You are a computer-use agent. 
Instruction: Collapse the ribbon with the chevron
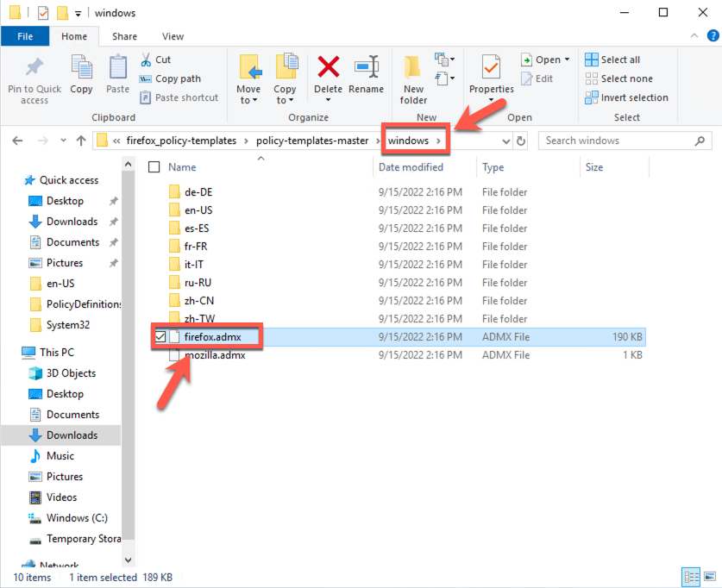coord(694,36)
